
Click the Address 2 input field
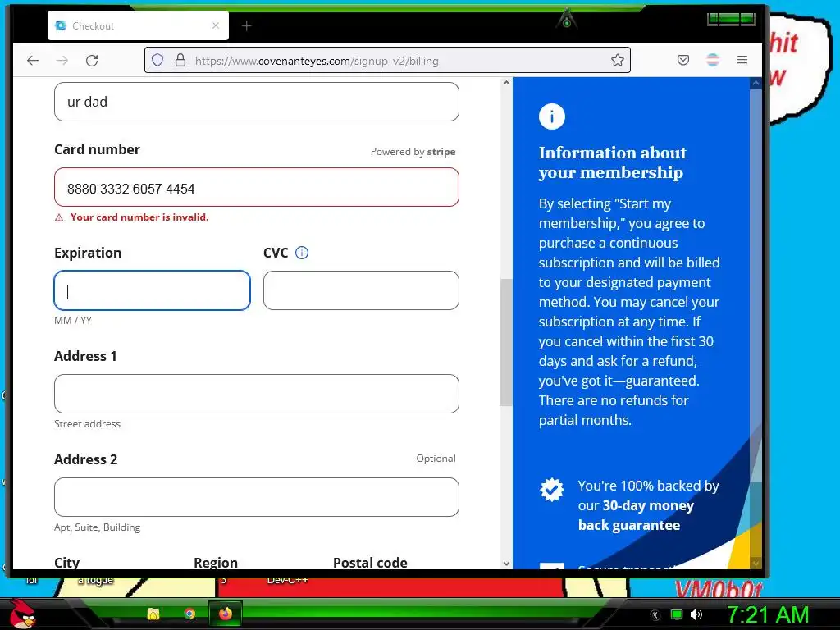click(257, 497)
